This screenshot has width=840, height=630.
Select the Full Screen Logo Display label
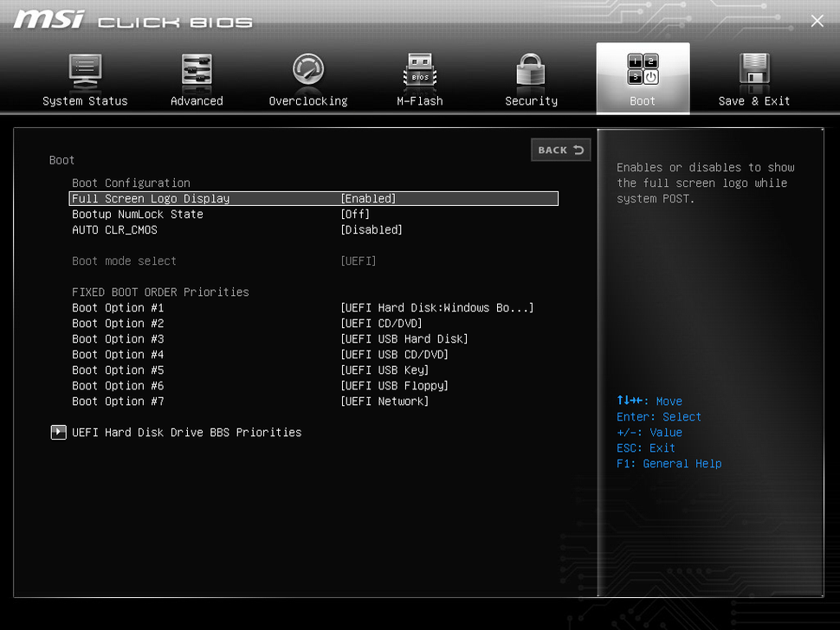(x=151, y=198)
